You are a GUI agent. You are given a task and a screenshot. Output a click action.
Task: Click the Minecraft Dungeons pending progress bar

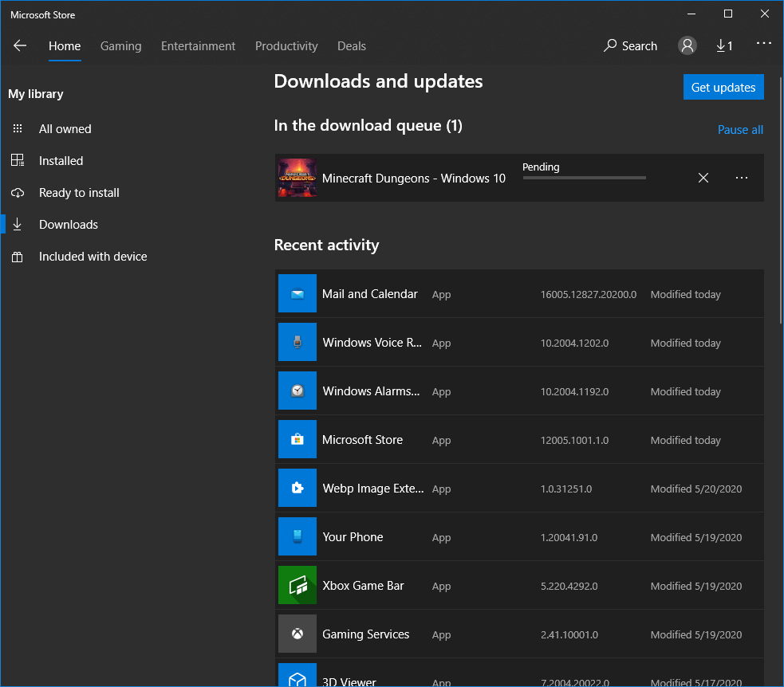[x=584, y=178]
